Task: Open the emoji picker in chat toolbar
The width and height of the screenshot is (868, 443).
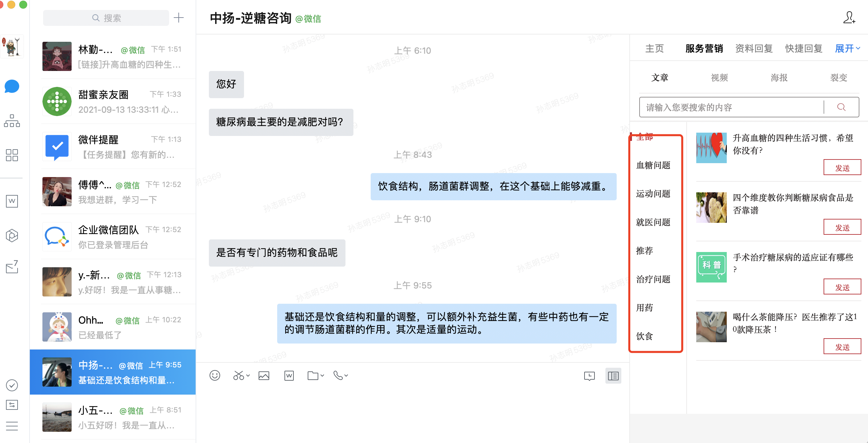Action: [215, 375]
